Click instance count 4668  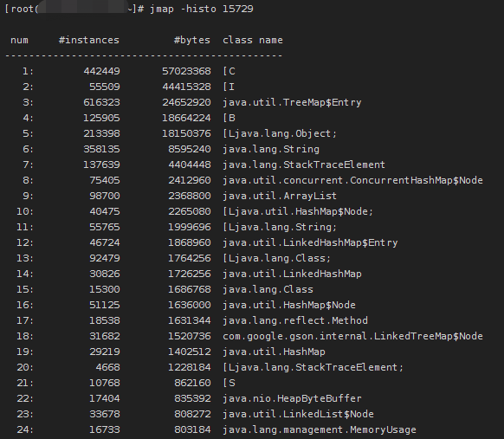(107, 367)
